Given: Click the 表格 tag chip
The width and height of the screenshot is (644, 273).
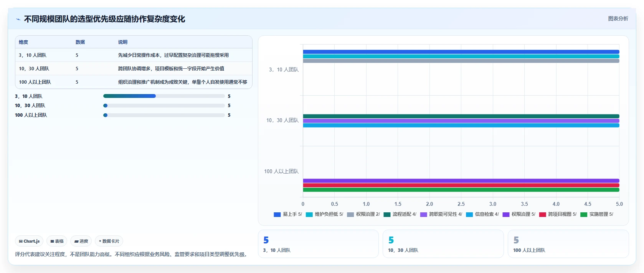Looking at the screenshot, I should click(x=57, y=241).
